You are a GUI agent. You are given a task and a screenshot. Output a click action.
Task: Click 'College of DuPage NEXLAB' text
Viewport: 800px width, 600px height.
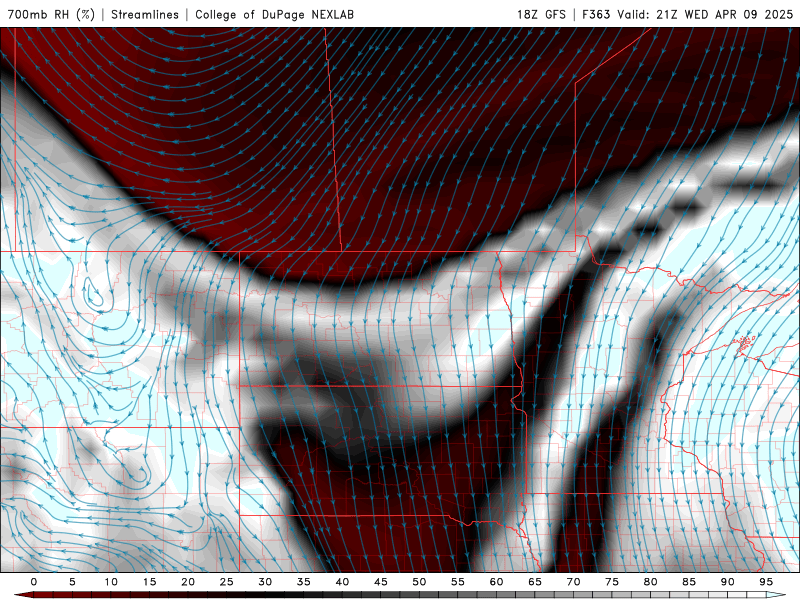(274, 15)
